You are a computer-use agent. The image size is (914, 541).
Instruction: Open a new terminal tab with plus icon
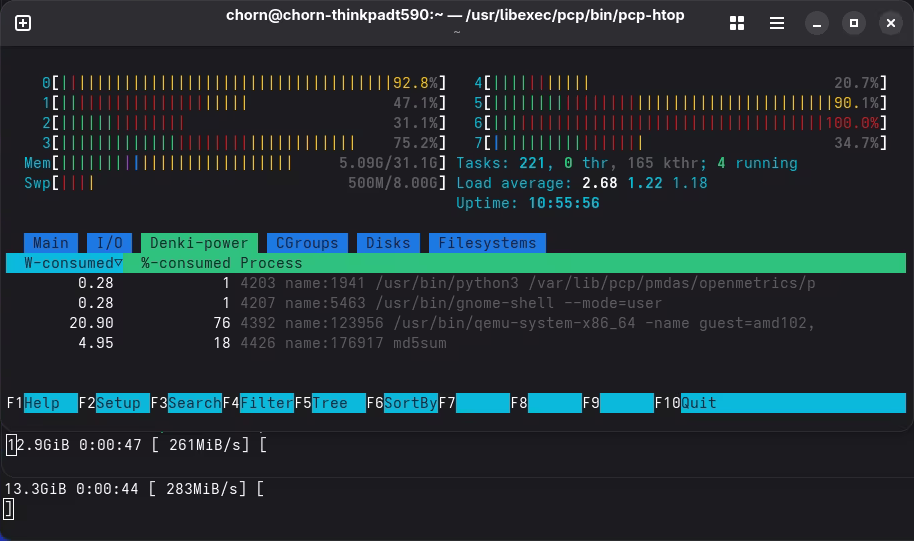point(23,23)
